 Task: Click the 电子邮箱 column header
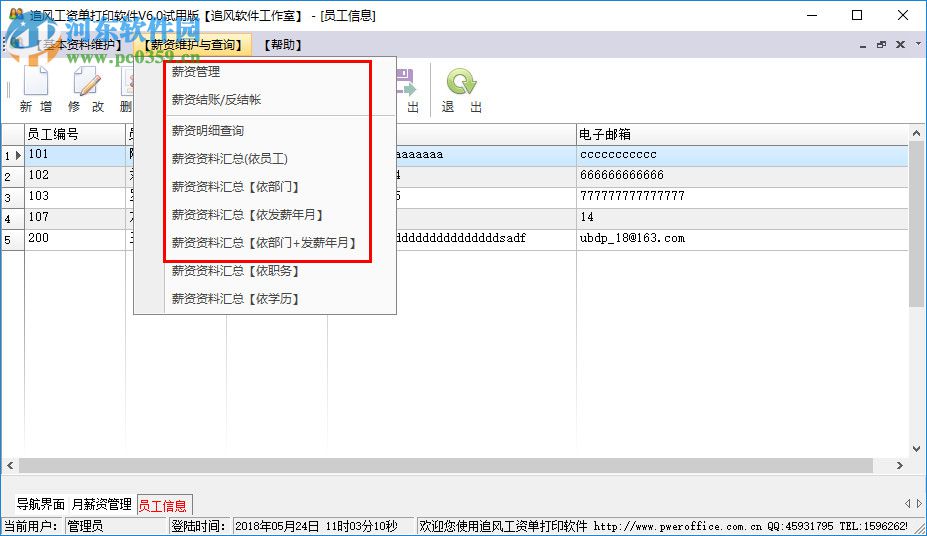pyautogui.click(x=742, y=134)
